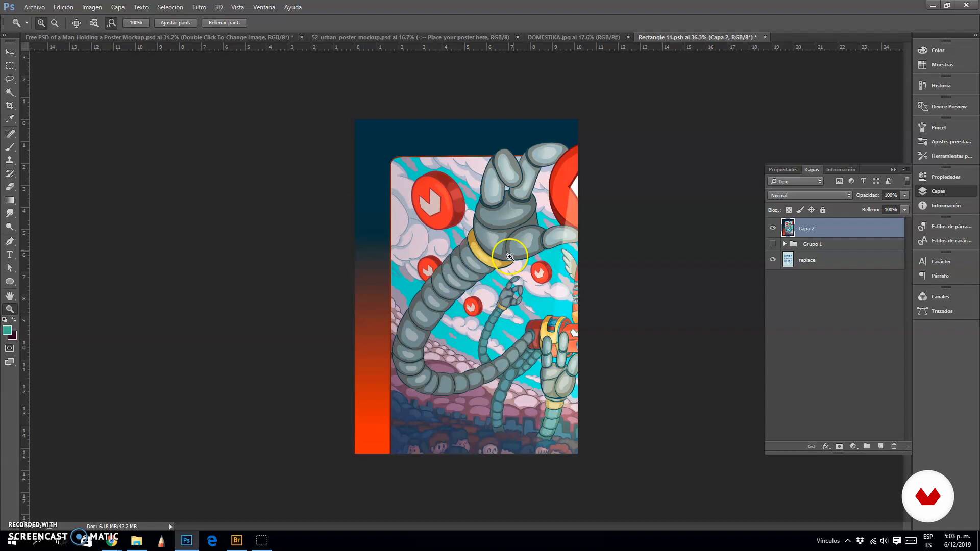
Task: Toggle layer filter switch on
Action: click(x=907, y=181)
